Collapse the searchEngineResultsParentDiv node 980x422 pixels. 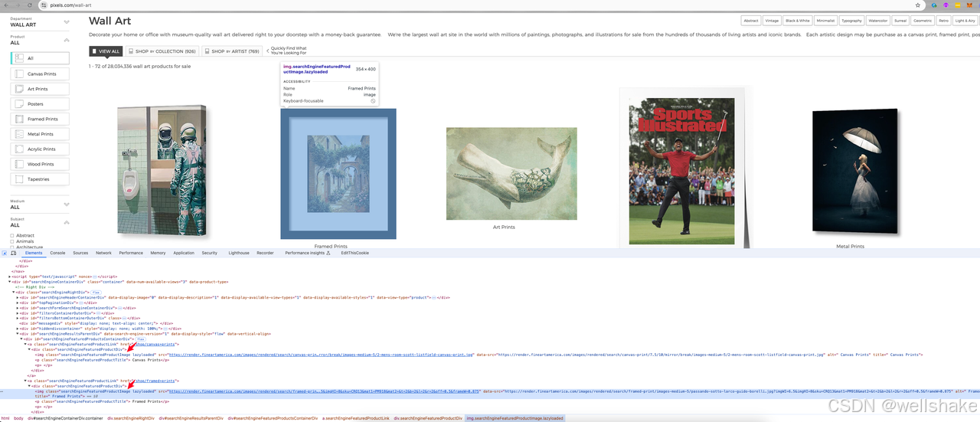click(18, 334)
